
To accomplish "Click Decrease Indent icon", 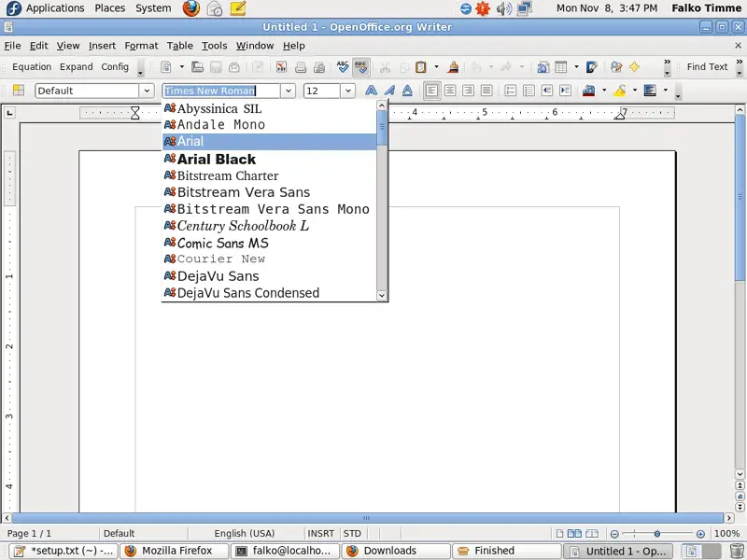I will (x=547, y=91).
